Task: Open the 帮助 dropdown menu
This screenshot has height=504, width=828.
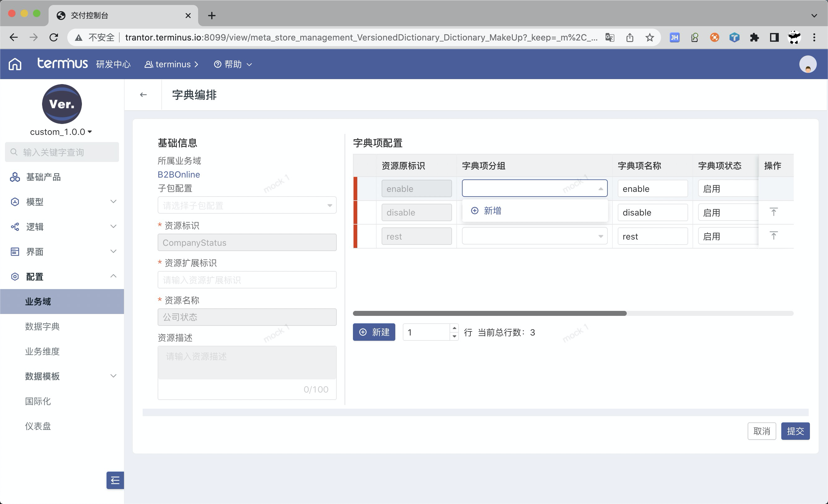Action: click(233, 64)
